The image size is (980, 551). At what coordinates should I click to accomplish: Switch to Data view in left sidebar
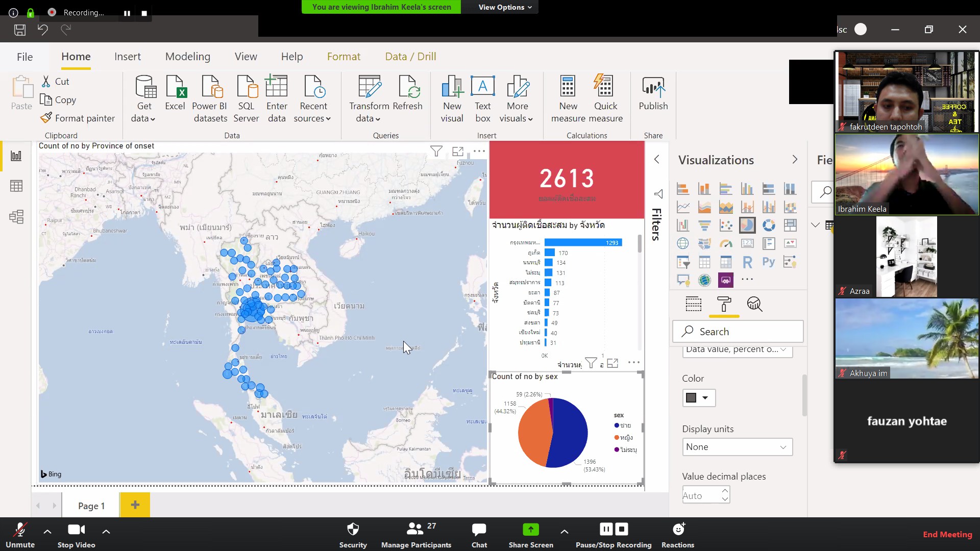[x=16, y=186]
